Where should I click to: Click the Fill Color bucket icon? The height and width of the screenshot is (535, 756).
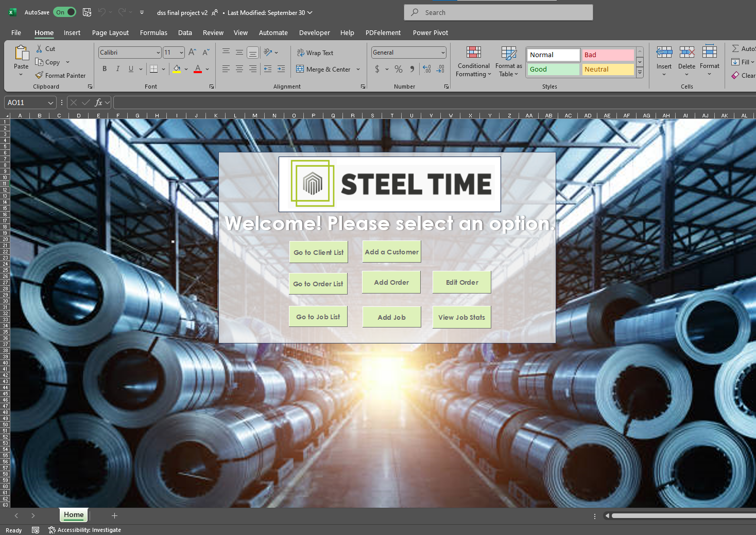177,69
